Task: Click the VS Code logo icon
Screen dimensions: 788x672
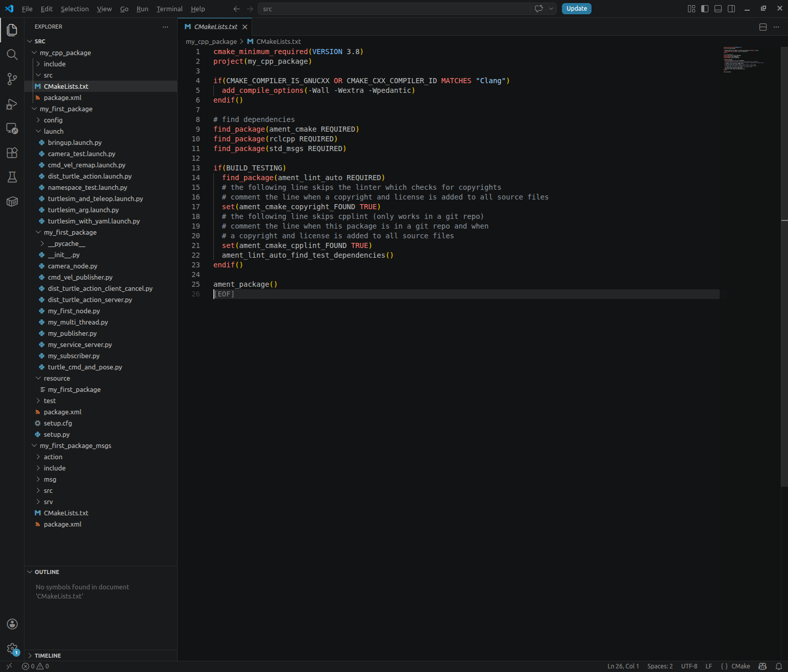Action: click(9, 9)
